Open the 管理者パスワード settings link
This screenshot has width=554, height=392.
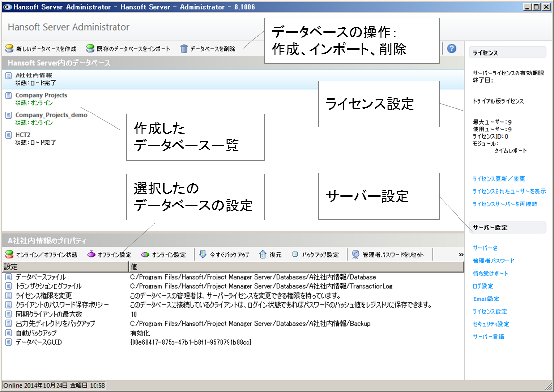494,261
